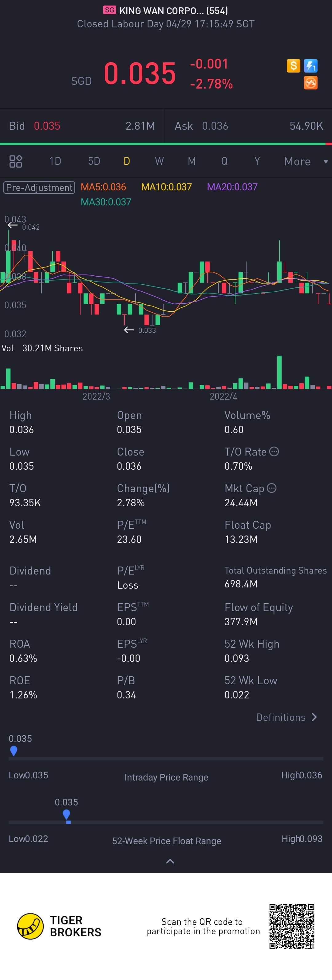
Task: Tap the Ask price 0.036
Action: coord(215,126)
